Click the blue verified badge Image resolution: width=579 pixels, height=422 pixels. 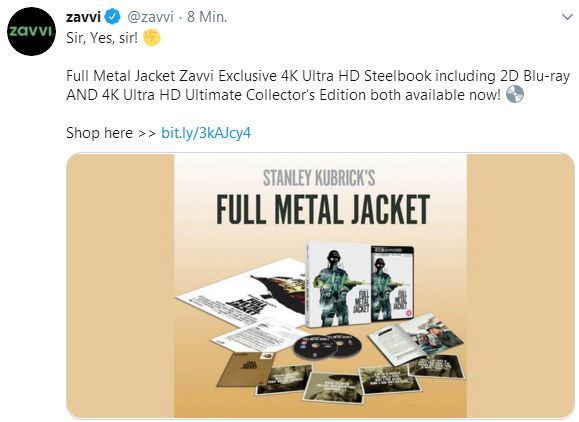click(113, 17)
